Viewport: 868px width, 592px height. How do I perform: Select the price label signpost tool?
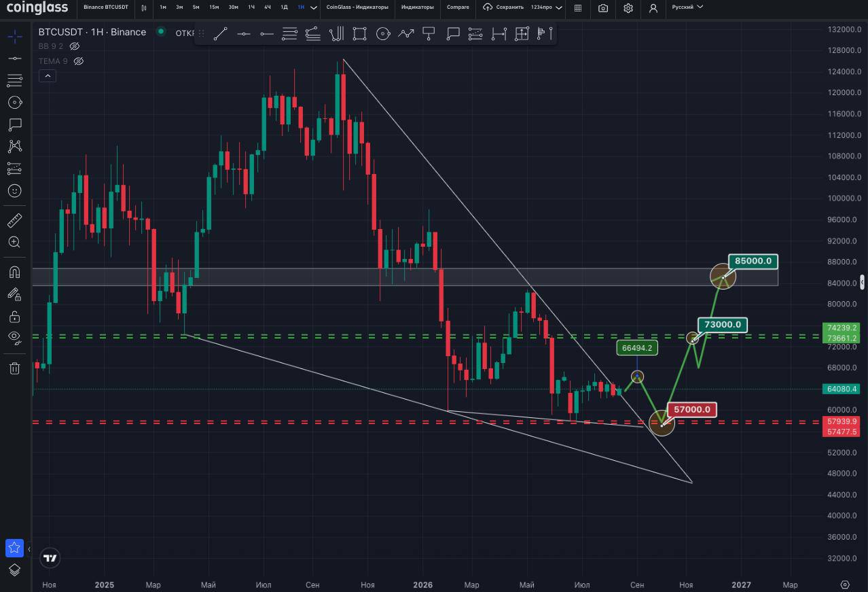click(429, 34)
